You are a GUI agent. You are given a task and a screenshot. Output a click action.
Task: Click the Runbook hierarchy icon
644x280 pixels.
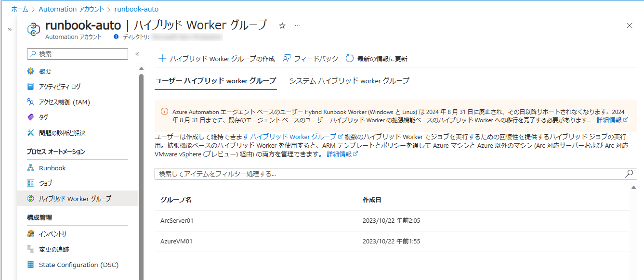point(31,168)
